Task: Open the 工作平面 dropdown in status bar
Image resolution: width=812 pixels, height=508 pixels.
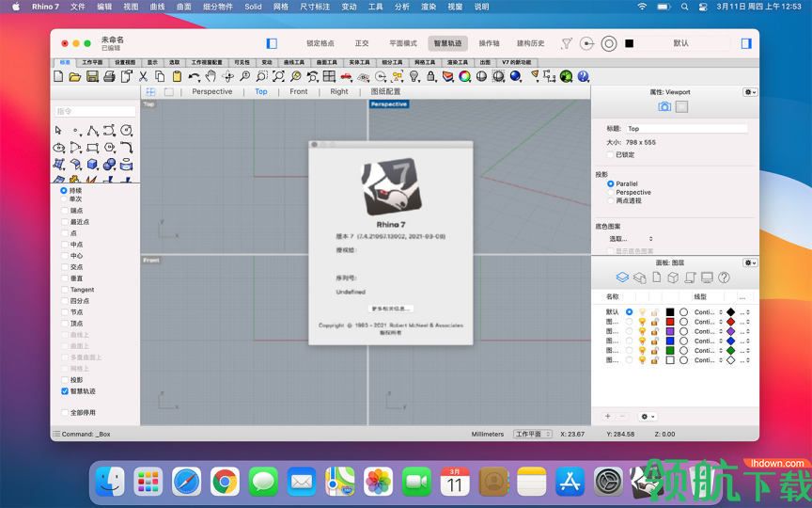Action: click(x=533, y=434)
